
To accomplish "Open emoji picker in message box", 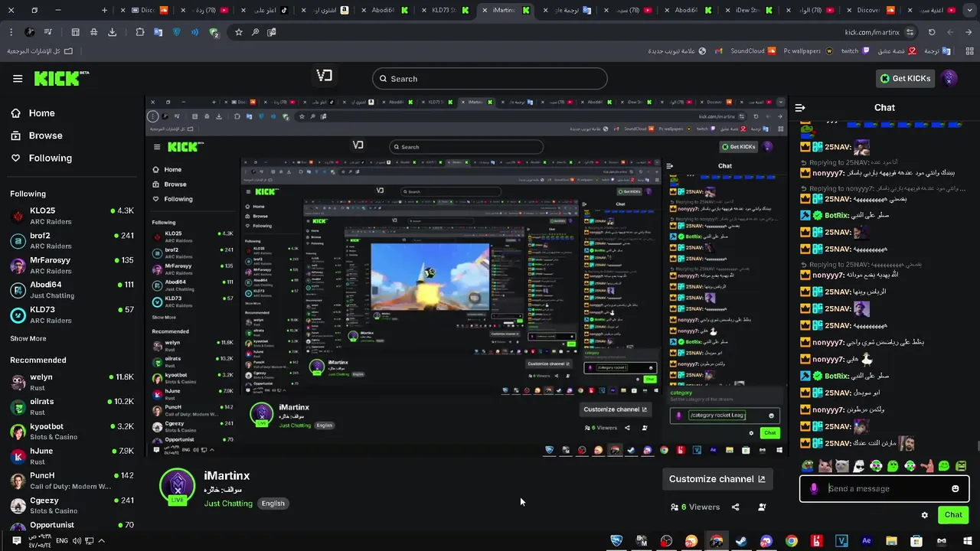I will click(x=955, y=488).
